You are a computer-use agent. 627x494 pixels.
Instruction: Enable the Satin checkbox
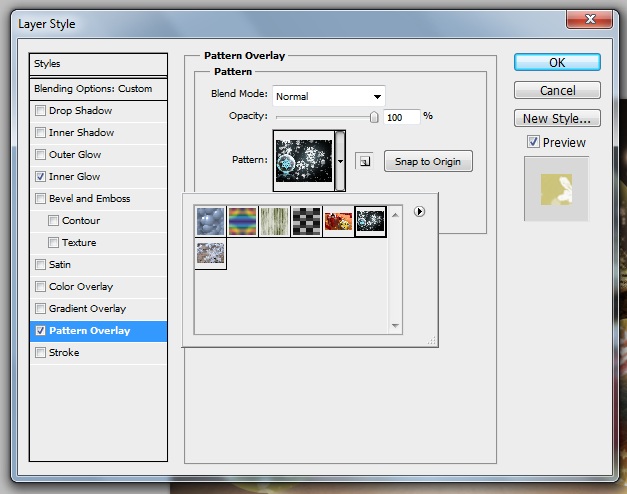[x=40, y=264]
